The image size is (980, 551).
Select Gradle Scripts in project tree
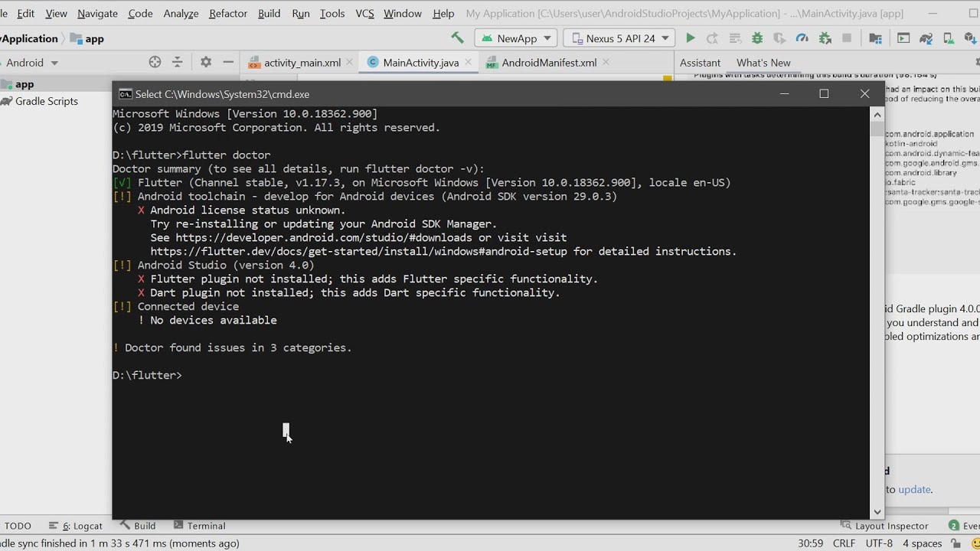click(x=47, y=101)
